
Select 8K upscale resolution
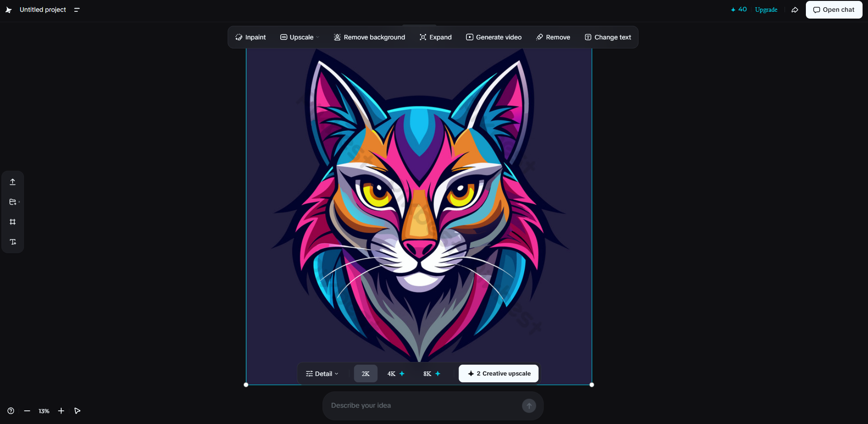pos(432,374)
